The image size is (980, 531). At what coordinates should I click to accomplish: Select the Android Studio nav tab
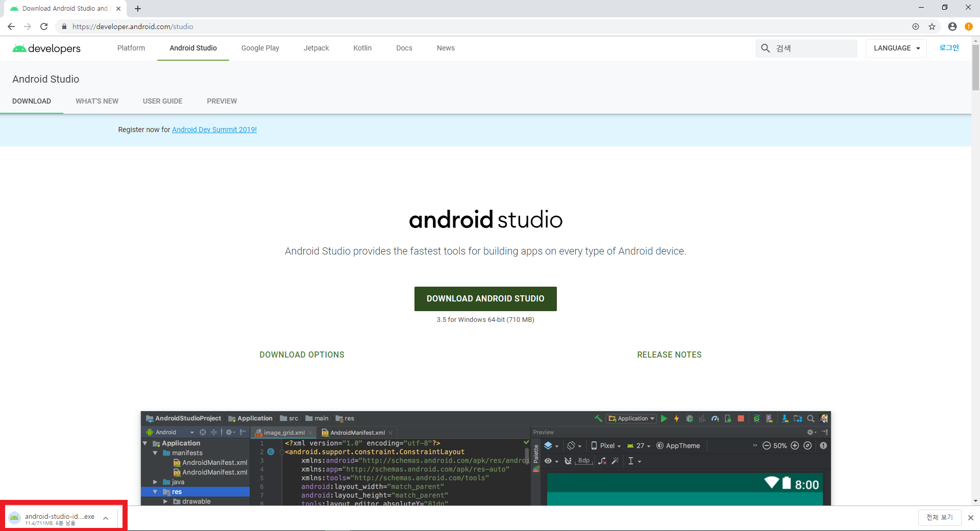point(193,48)
